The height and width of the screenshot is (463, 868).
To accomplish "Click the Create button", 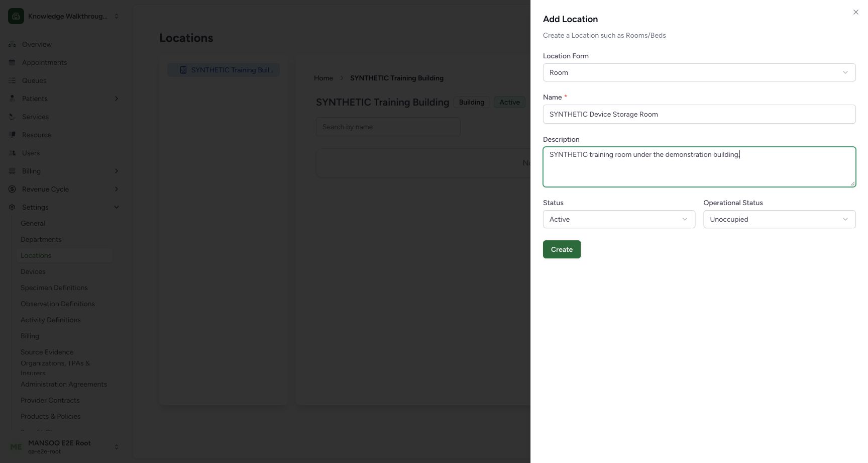I will pyautogui.click(x=562, y=249).
